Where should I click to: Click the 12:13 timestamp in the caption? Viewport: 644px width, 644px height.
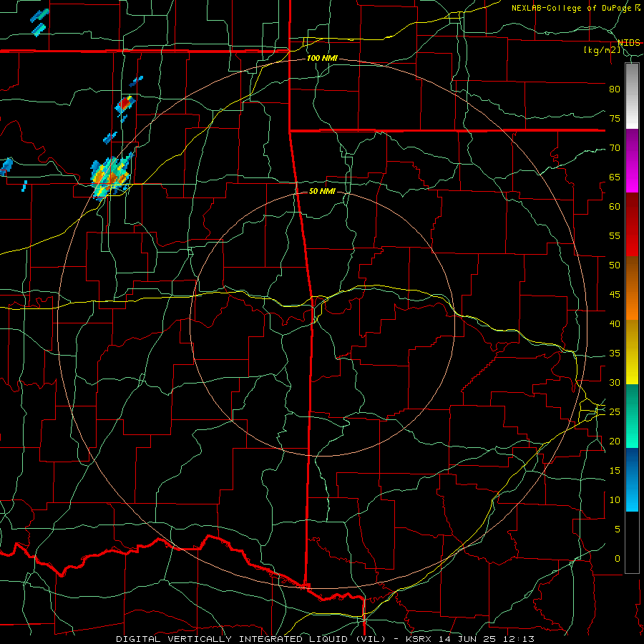click(x=520, y=639)
